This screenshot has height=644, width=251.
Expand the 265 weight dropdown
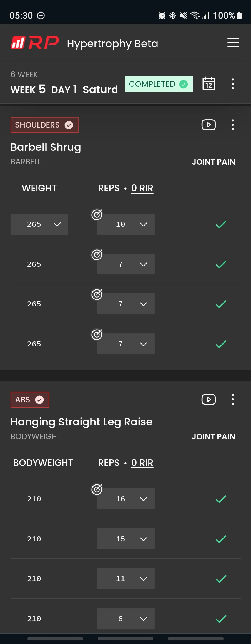coord(39,224)
